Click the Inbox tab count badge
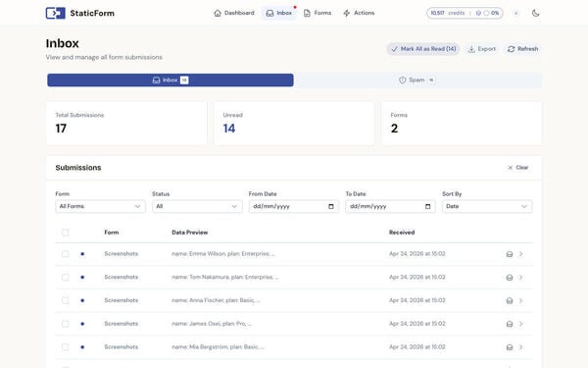The width and height of the screenshot is (588, 368). click(x=184, y=80)
